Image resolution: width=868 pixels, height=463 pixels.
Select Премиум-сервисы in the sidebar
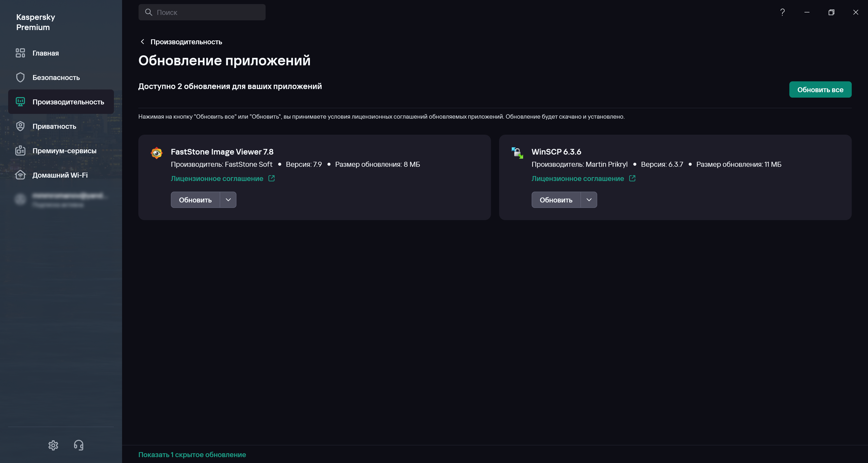click(64, 151)
